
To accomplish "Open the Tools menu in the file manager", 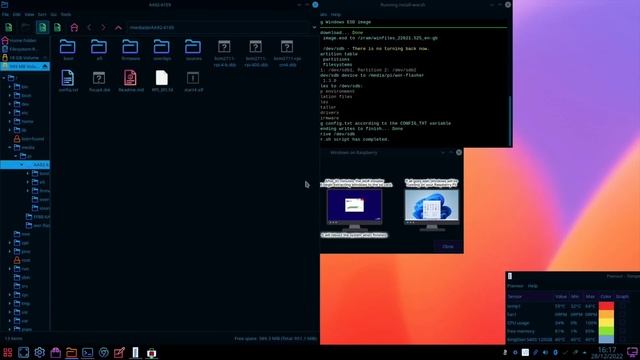I will click(66, 14).
